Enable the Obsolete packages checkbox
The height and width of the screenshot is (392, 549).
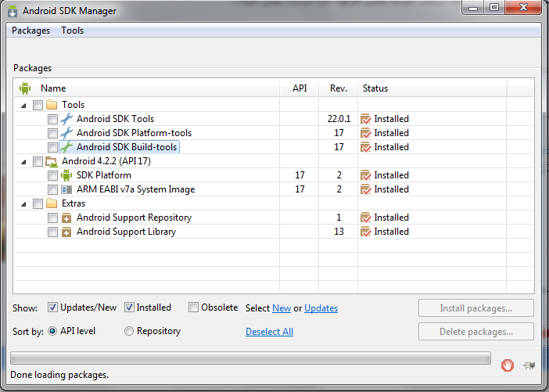coord(194,307)
